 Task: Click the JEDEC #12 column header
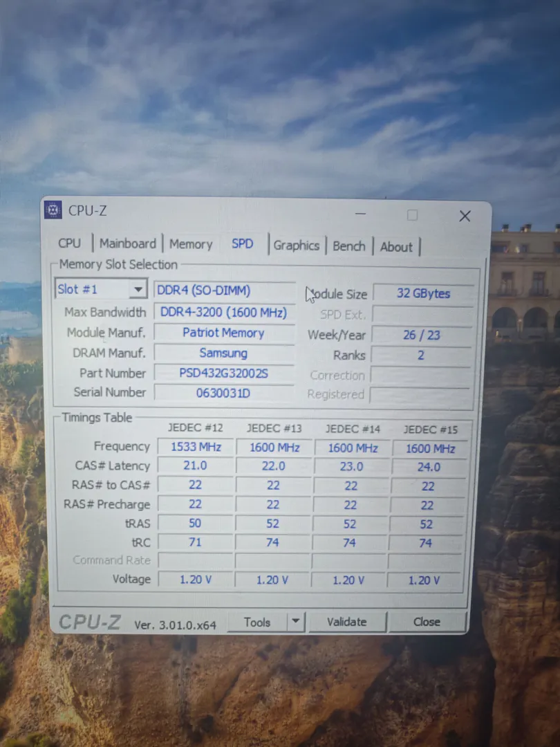pos(195,428)
